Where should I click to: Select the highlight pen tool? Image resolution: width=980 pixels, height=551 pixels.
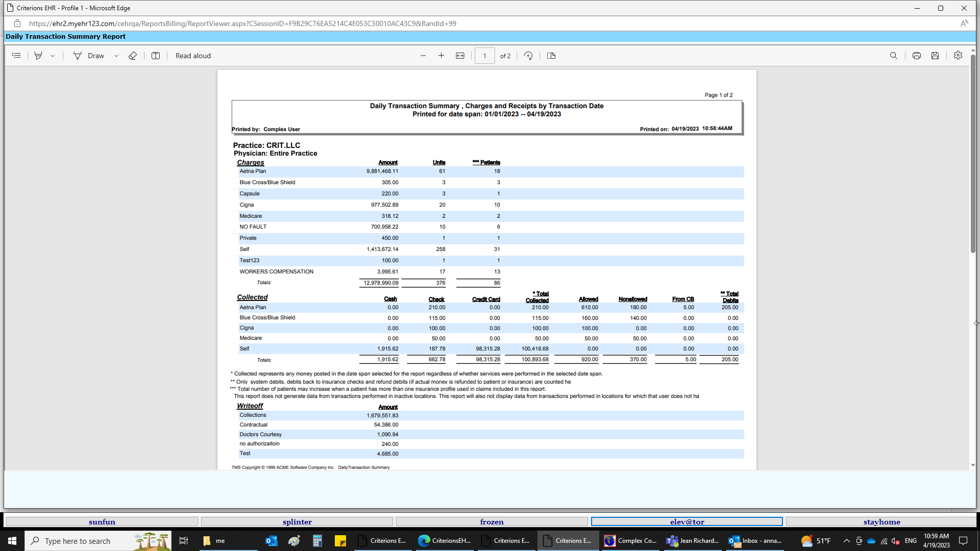pyautogui.click(x=38, y=56)
